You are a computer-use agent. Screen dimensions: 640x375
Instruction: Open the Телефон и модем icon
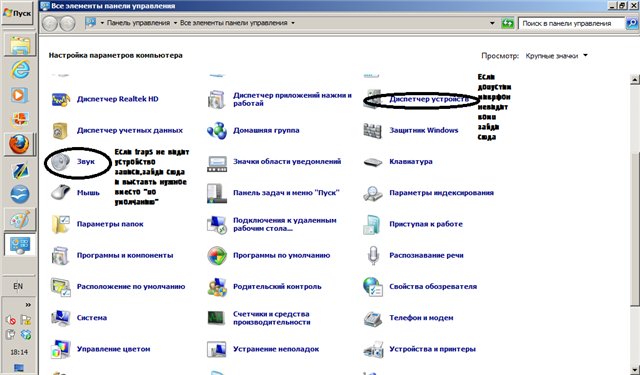(373, 318)
